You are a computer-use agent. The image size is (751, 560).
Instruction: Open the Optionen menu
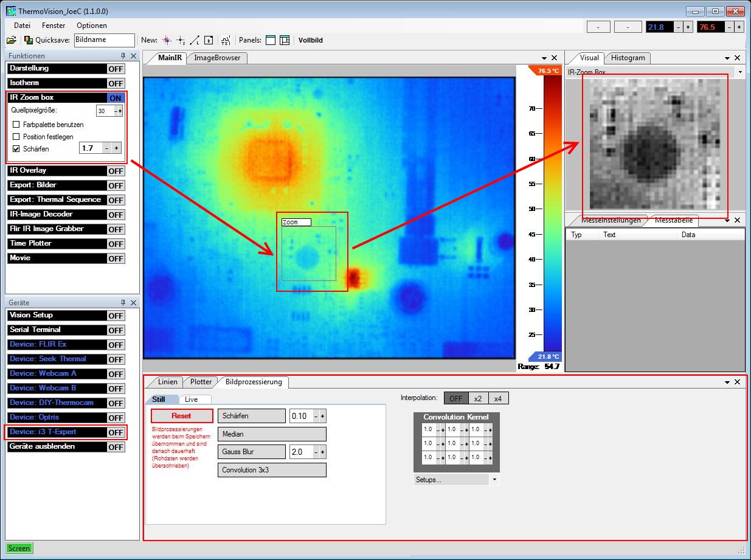91,26
